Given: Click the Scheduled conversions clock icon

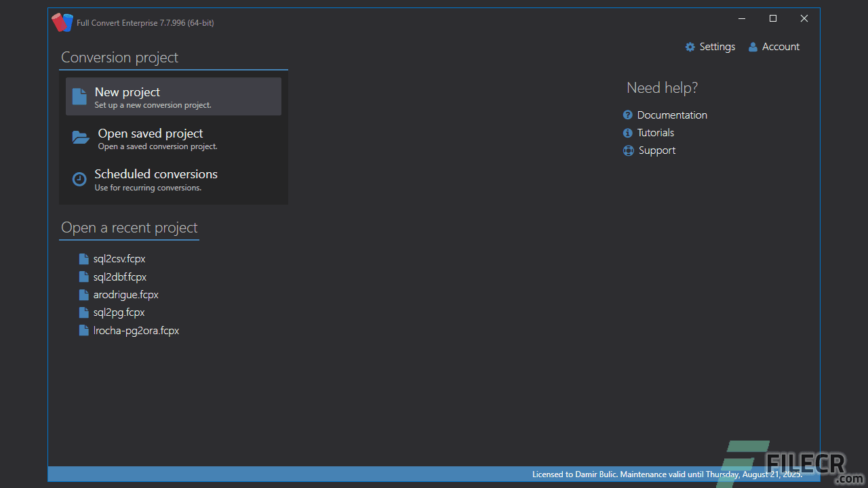Looking at the screenshot, I should [79, 179].
